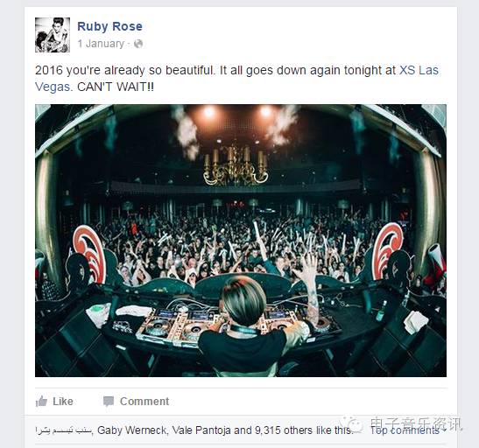Screen dimensions: 479x448
Task: Expand the Top comments sorting dropdown
Action: click(x=407, y=430)
